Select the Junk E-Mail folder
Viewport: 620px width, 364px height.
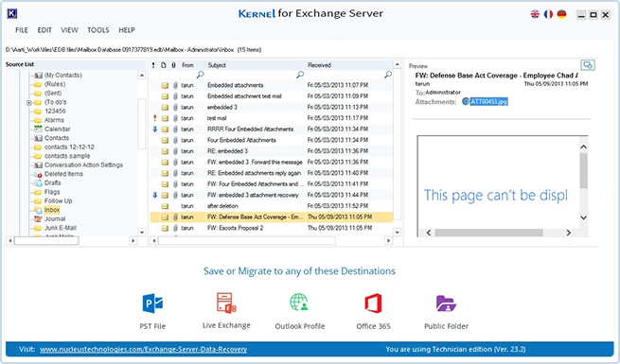(x=60, y=228)
